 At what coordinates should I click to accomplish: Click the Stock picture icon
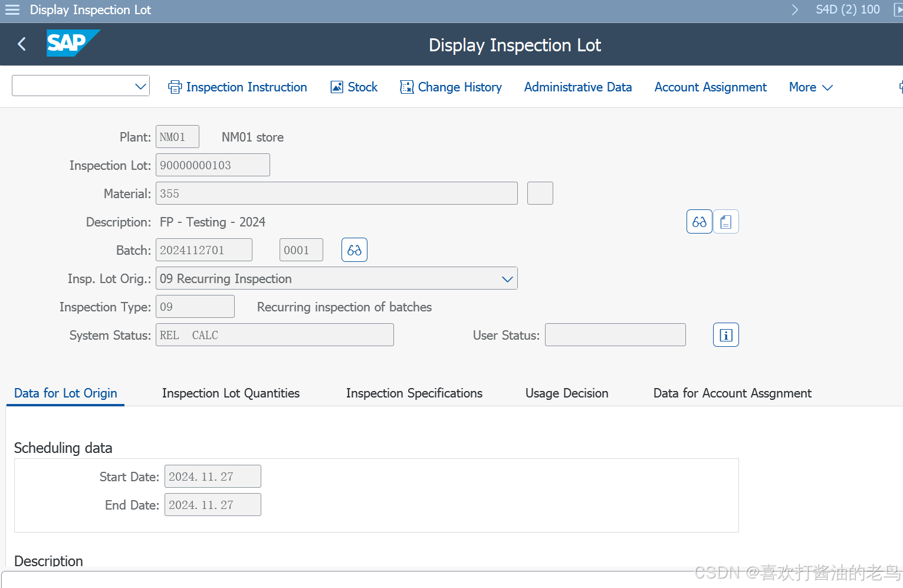point(337,87)
